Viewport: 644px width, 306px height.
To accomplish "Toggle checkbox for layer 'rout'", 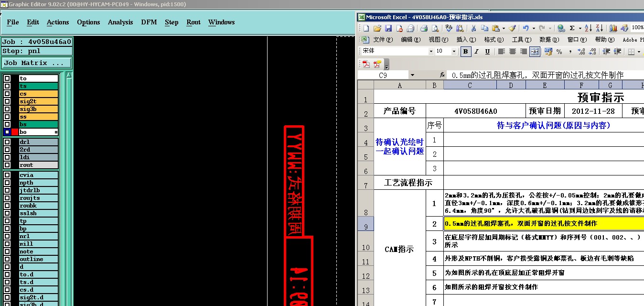I will click(7, 165).
